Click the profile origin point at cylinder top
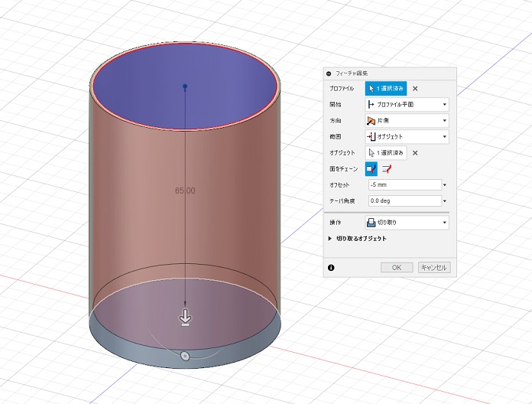This screenshot has width=532, height=404. 185,86
